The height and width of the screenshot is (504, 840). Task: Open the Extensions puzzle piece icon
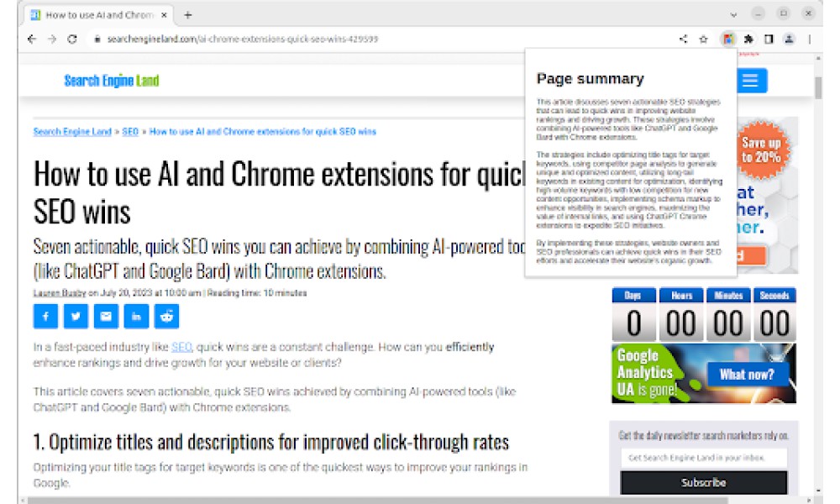point(749,39)
